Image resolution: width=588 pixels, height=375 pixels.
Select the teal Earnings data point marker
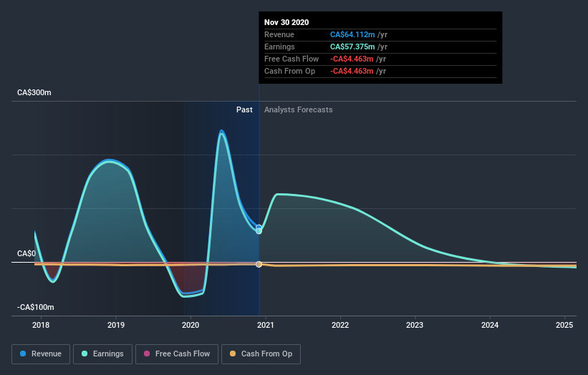click(259, 231)
